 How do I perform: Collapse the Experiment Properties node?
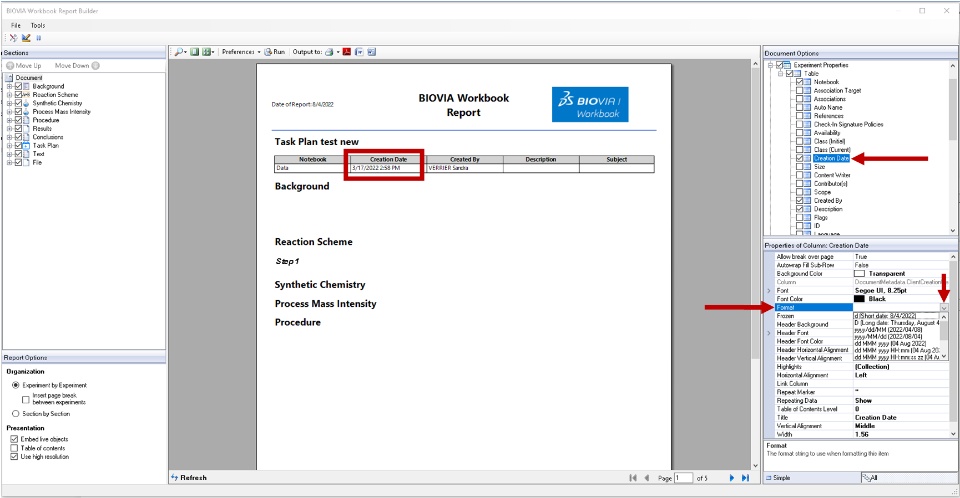tap(771, 65)
